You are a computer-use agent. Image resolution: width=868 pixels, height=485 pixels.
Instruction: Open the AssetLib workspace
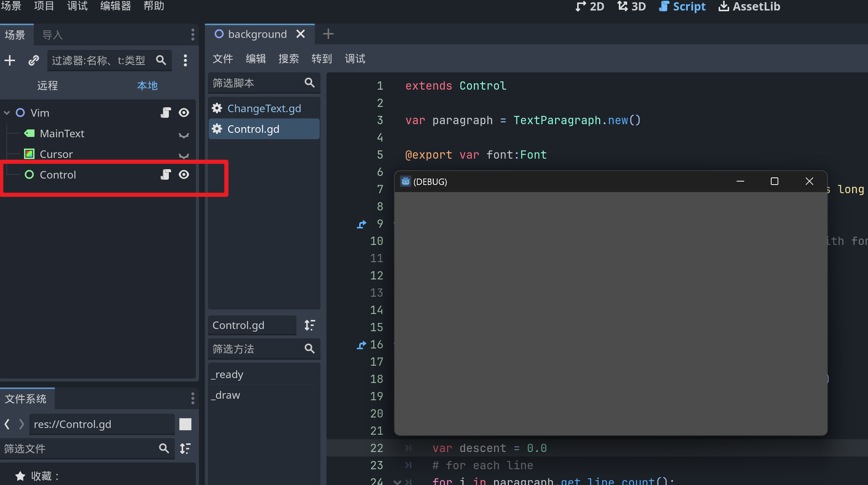[x=749, y=6]
